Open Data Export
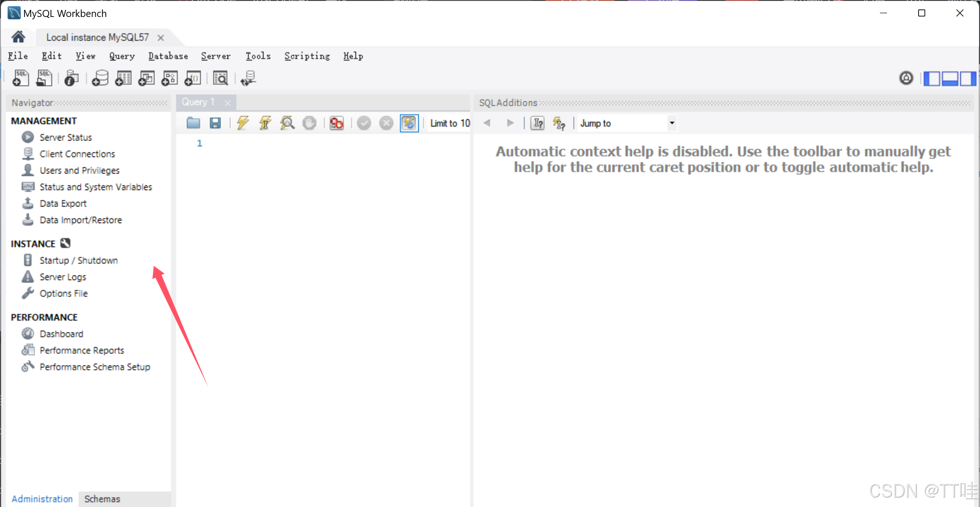 [63, 203]
